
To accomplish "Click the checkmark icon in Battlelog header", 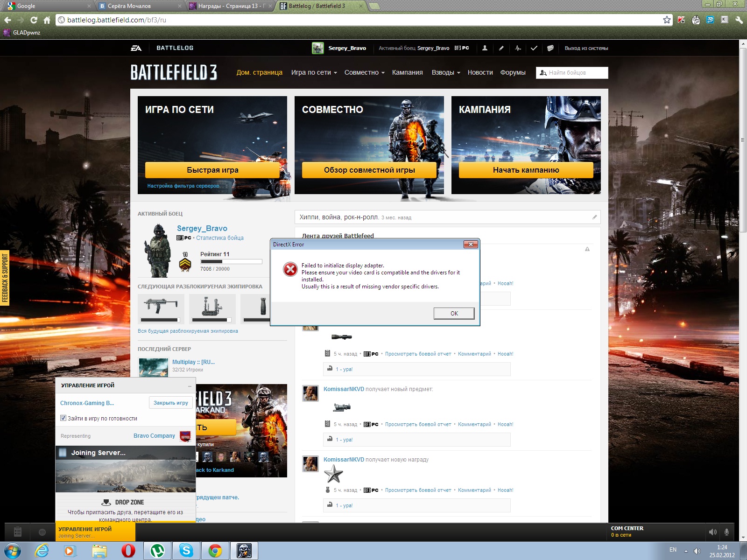I will click(534, 48).
